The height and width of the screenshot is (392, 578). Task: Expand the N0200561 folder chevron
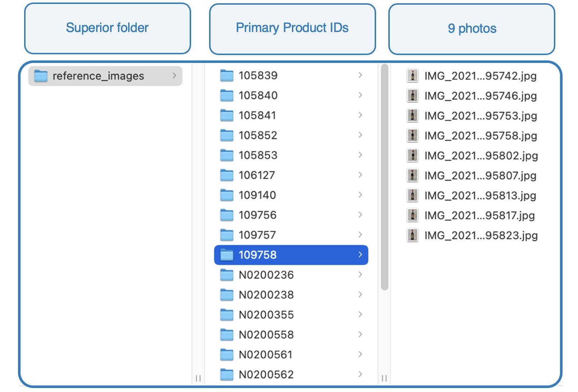(360, 355)
